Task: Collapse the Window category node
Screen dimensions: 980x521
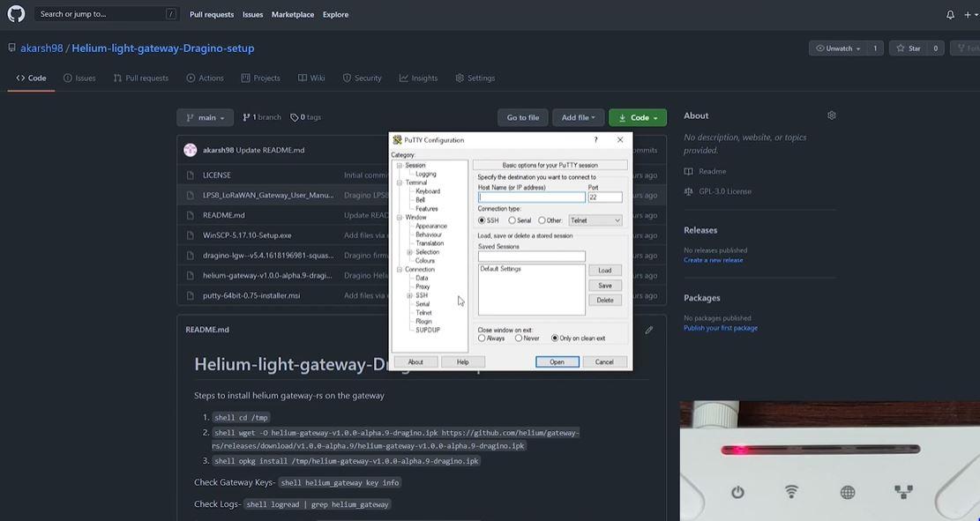Action: [x=400, y=218]
